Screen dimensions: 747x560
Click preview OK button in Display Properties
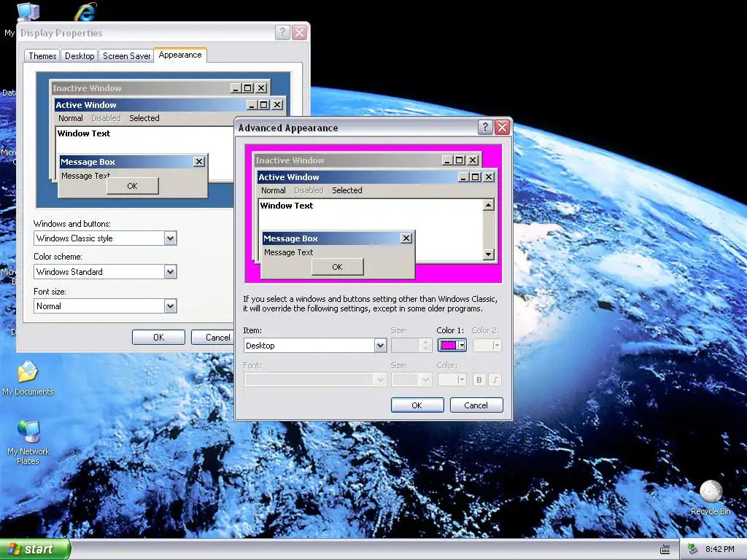coord(133,186)
